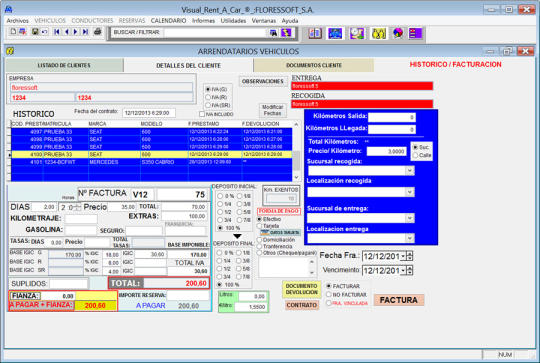Click the delete record icon beside new page
Viewport: 540px width, 363px height.
pyautogui.click(x=22, y=32)
